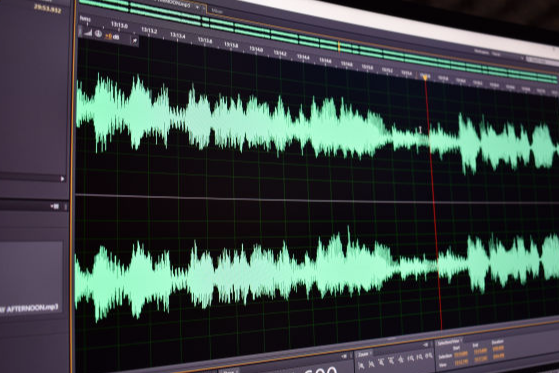559x373 pixels.
Task: Click the 13:13.2 mark on the time ruler
Action: (x=149, y=31)
